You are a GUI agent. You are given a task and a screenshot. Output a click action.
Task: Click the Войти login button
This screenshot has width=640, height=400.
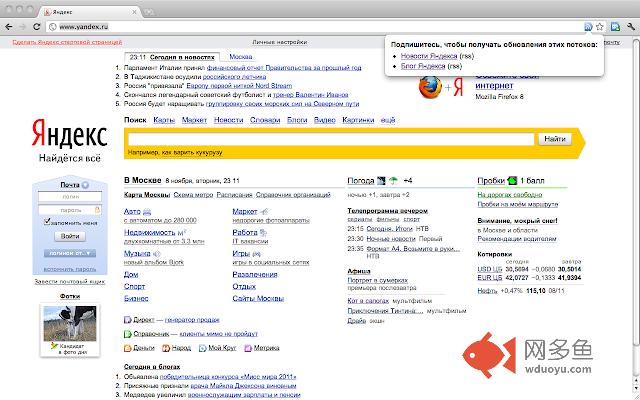pos(70,236)
